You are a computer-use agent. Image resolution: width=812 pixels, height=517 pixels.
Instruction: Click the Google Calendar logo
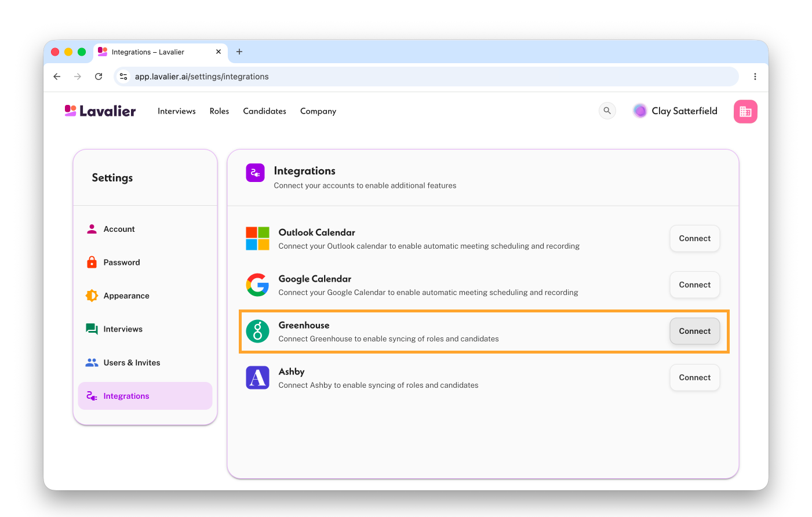(x=257, y=285)
